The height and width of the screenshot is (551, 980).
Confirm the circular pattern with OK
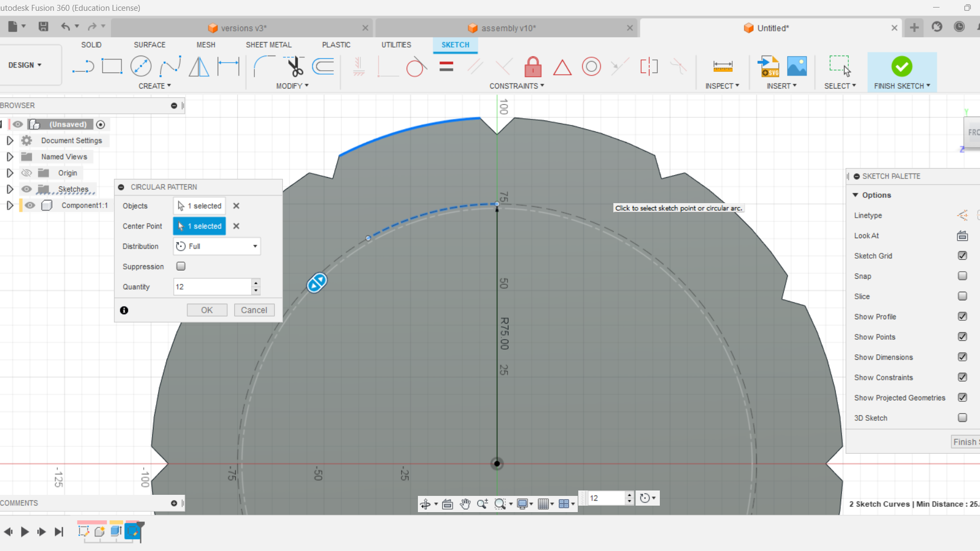click(x=207, y=310)
